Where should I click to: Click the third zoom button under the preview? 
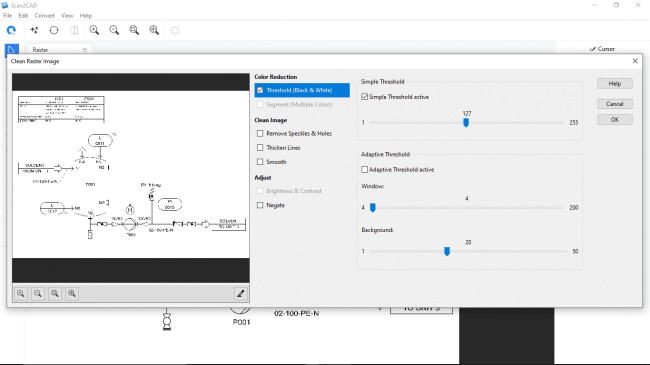55,294
